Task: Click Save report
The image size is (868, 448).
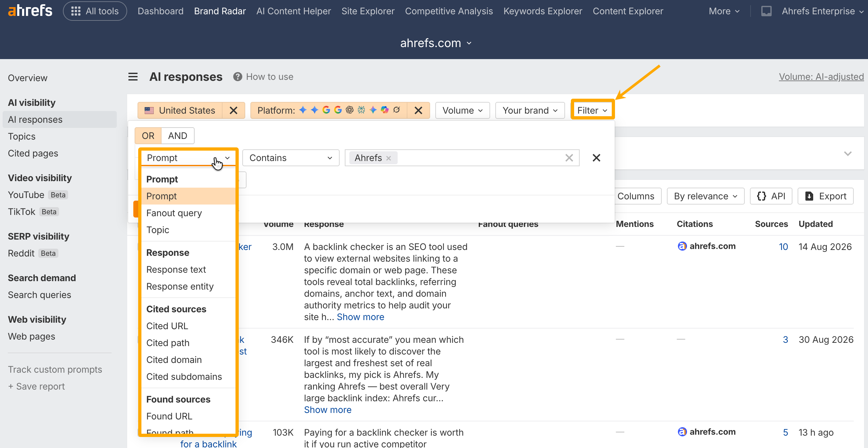Action: [x=36, y=386]
